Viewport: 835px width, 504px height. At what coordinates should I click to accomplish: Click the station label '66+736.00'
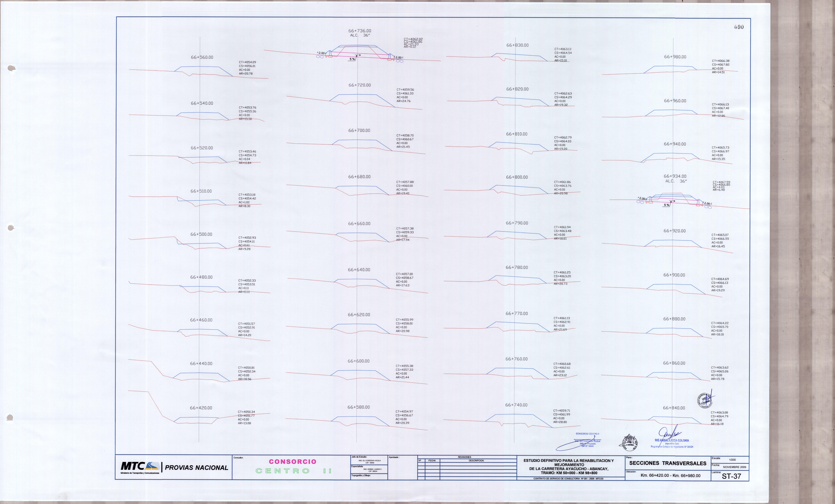tap(360, 31)
